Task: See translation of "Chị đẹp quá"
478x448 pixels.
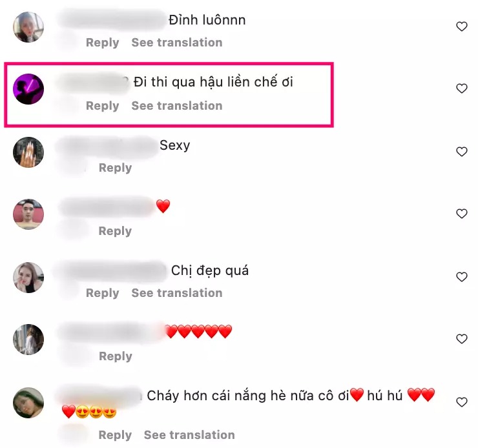Action: pos(177,292)
